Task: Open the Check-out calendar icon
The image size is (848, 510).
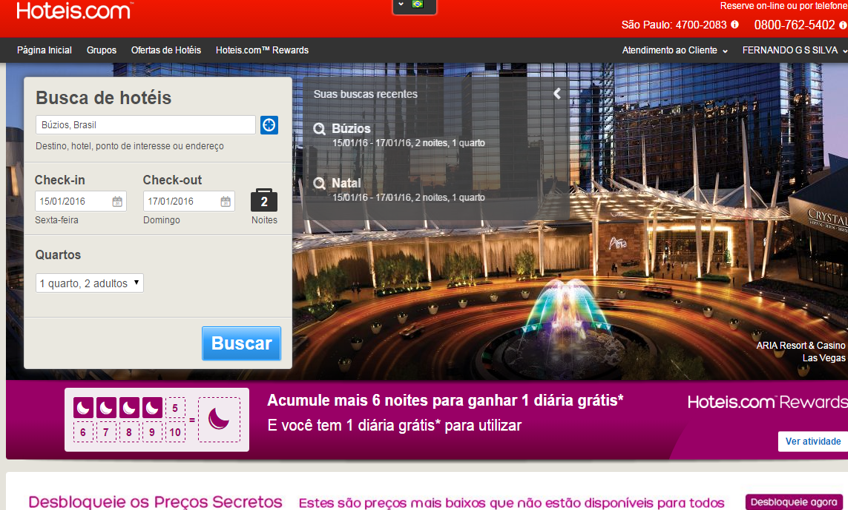Action: click(x=225, y=202)
